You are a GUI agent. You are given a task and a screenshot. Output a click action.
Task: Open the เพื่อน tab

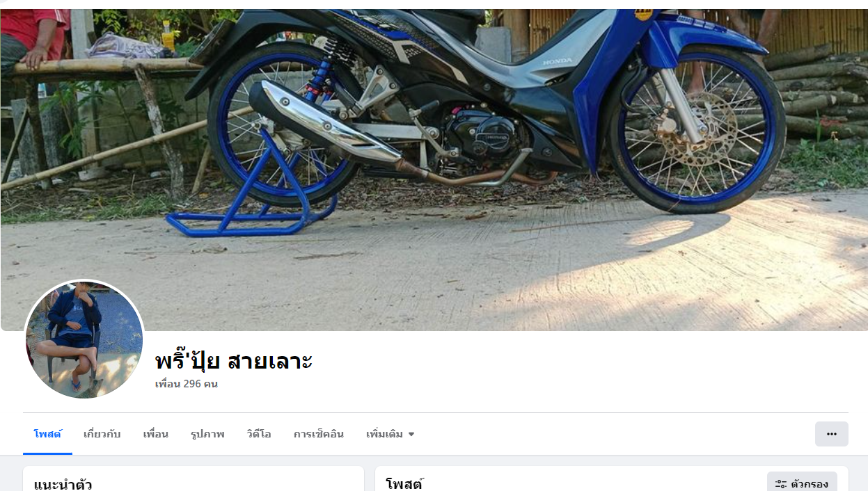tap(156, 434)
